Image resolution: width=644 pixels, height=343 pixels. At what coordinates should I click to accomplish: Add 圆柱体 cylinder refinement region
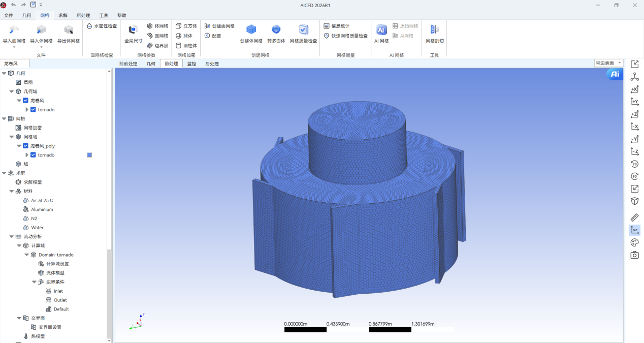click(186, 45)
